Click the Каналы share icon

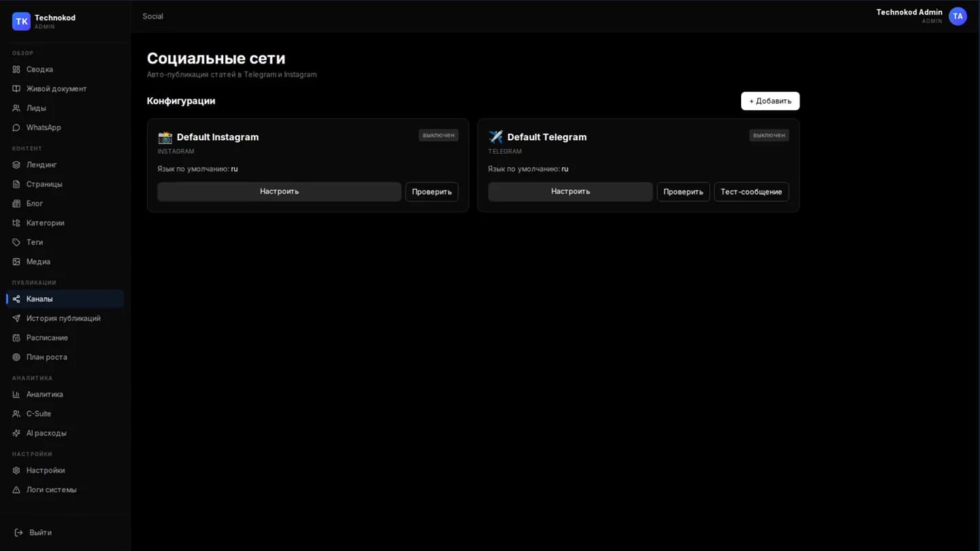coord(16,299)
